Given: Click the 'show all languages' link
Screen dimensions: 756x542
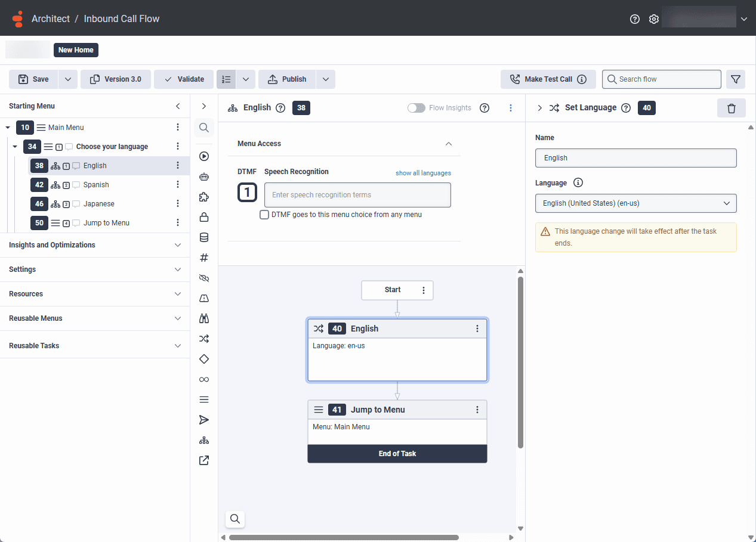Looking at the screenshot, I should (x=423, y=173).
